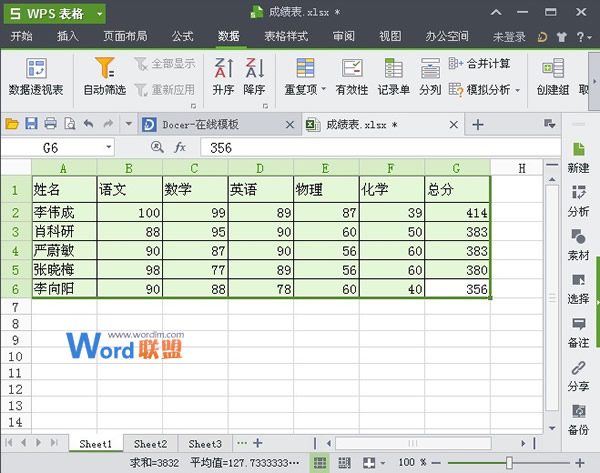This screenshot has width=600, height=473.
Task: Select the Sheet2 worksheet tab
Action: (150, 443)
